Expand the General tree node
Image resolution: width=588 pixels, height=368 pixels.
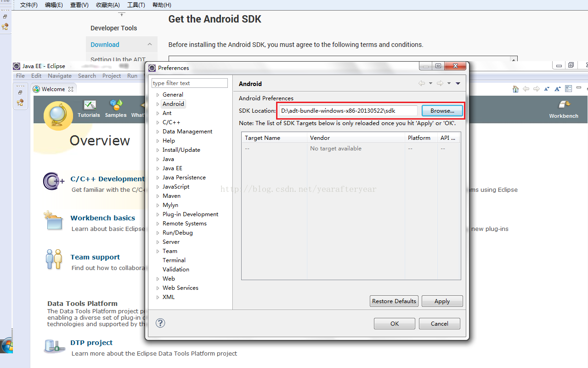pyautogui.click(x=158, y=95)
